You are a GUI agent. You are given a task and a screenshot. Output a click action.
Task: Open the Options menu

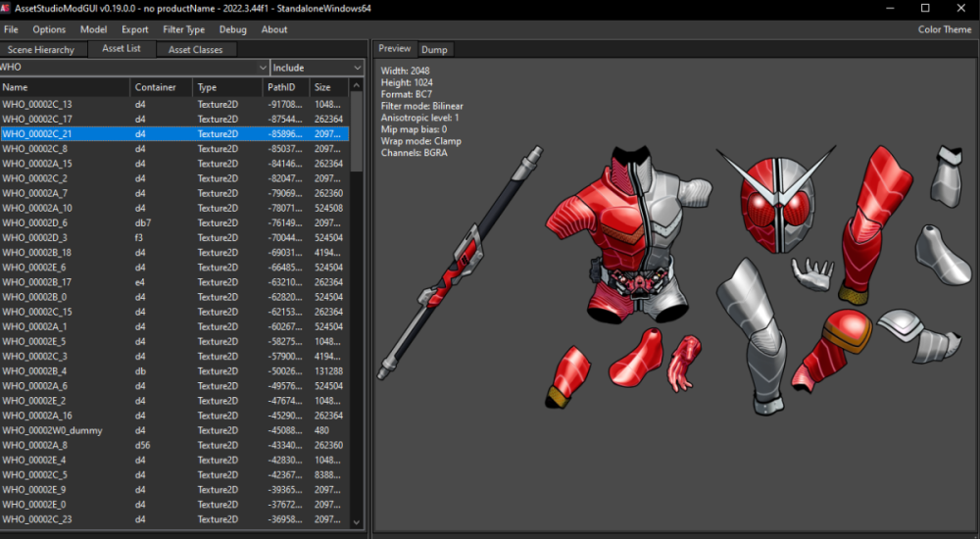49,29
